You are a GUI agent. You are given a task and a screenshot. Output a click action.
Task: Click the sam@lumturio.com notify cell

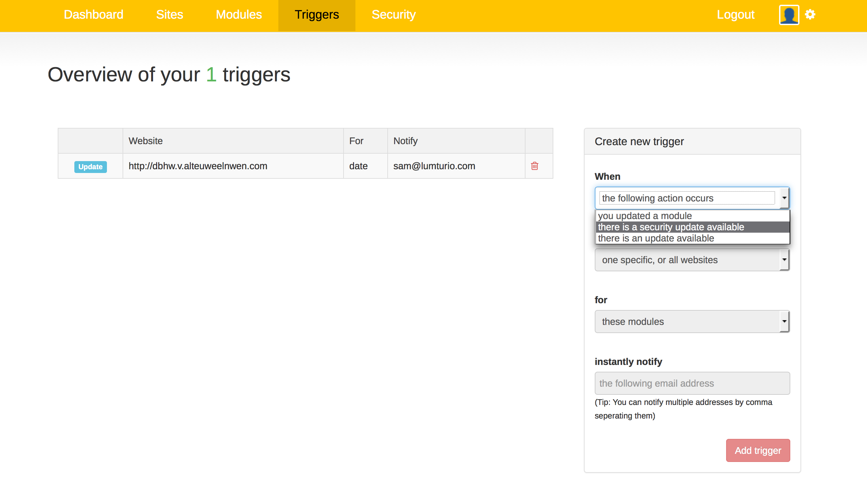click(x=434, y=166)
